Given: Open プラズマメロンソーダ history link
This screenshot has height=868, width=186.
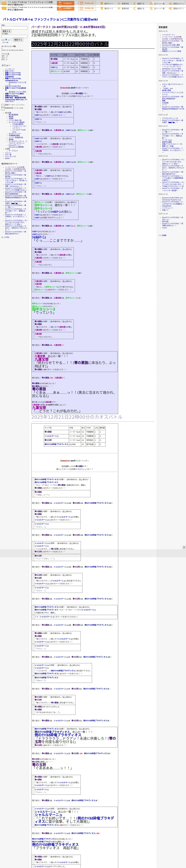Looking at the screenshot, I should [170, 118].
